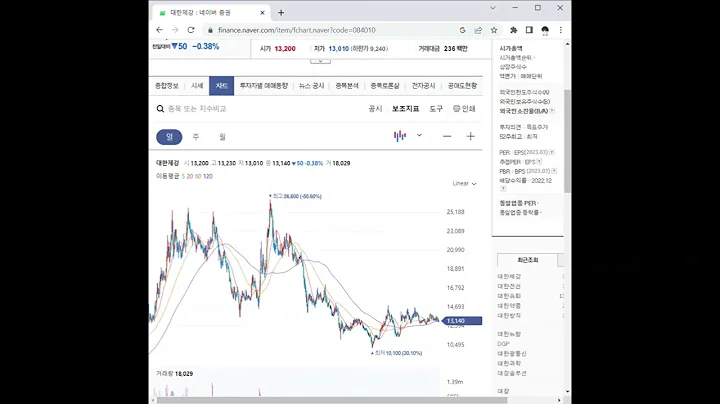
Task: Open the Linear scale dropdown
Action: [464, 184]
